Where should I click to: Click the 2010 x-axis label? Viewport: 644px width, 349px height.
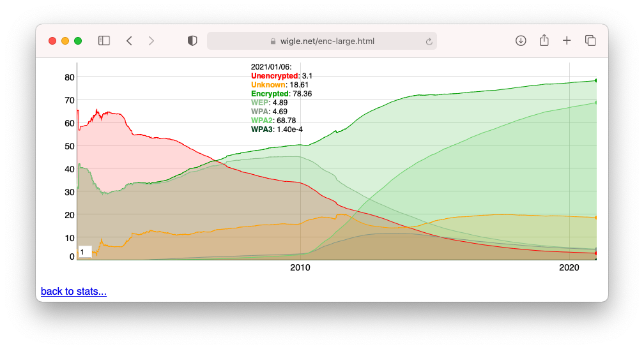tap(300, 268)
